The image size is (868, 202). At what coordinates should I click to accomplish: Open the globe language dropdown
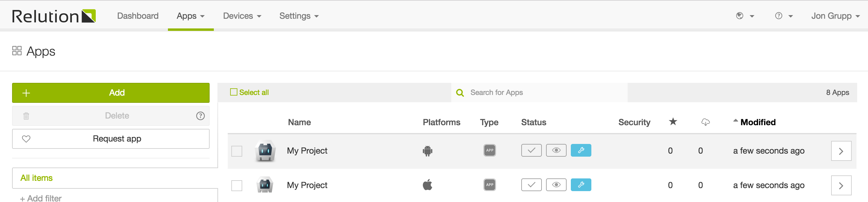pyautogui.click(x=745, y=16)
